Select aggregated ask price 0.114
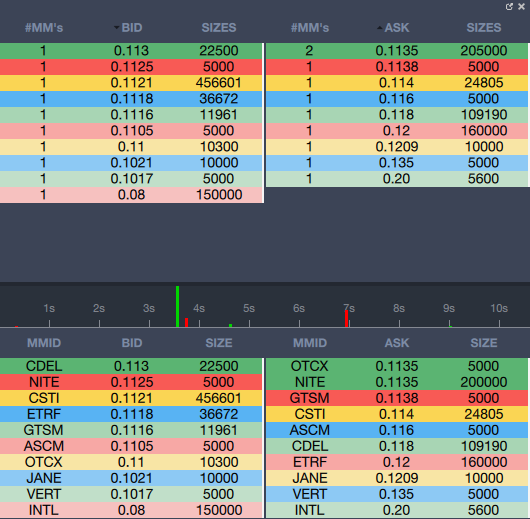 click(396, 82)
